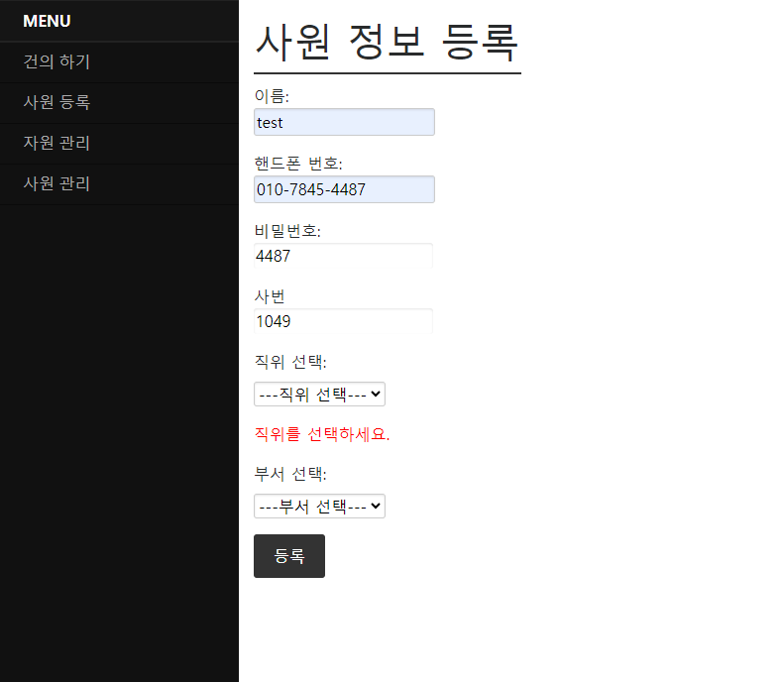Open the 부서 선택 dropdown
This screenshot has width=784, height=682.
click(x=319, y=506)
